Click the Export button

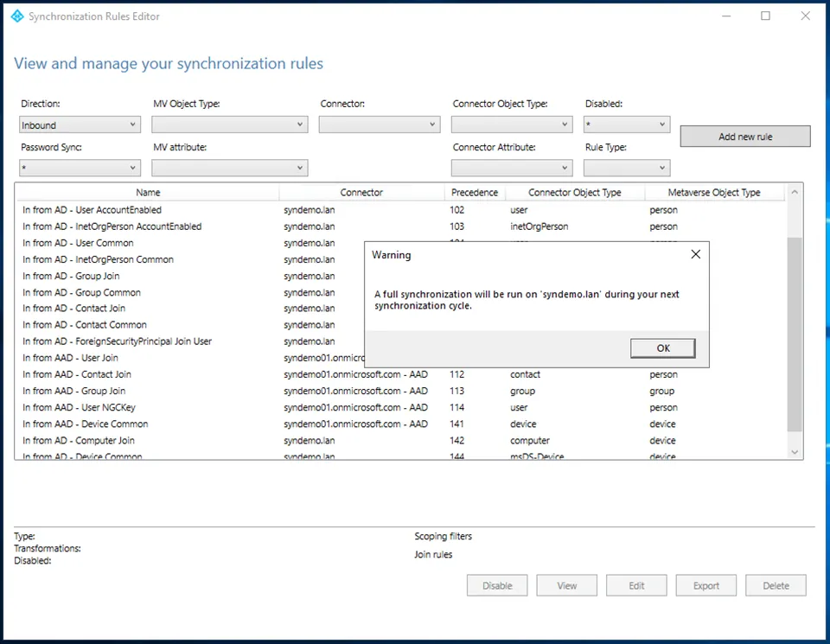705,585
